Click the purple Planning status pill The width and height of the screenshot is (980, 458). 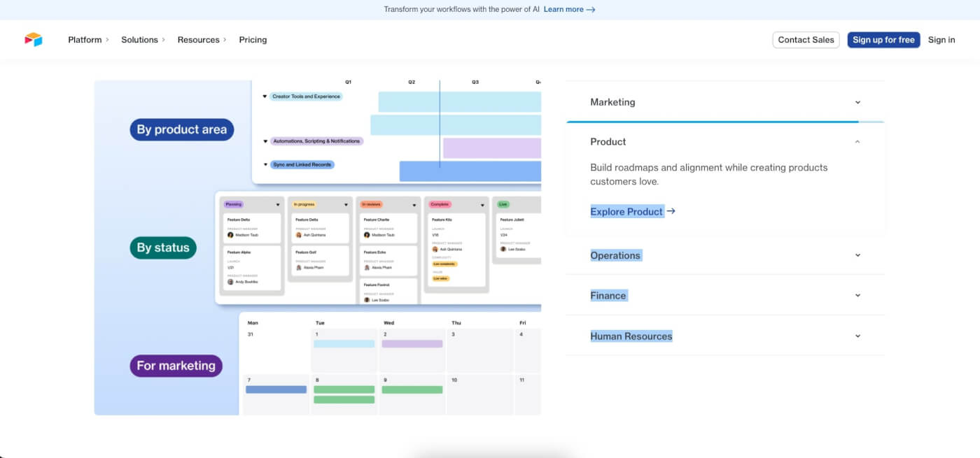pos(234,204)
